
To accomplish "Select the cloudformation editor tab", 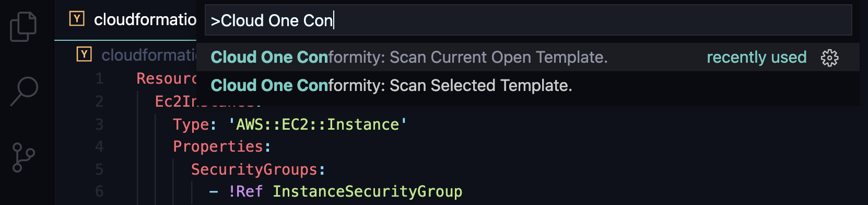I will pyautogui.click(x=125, y=20).
